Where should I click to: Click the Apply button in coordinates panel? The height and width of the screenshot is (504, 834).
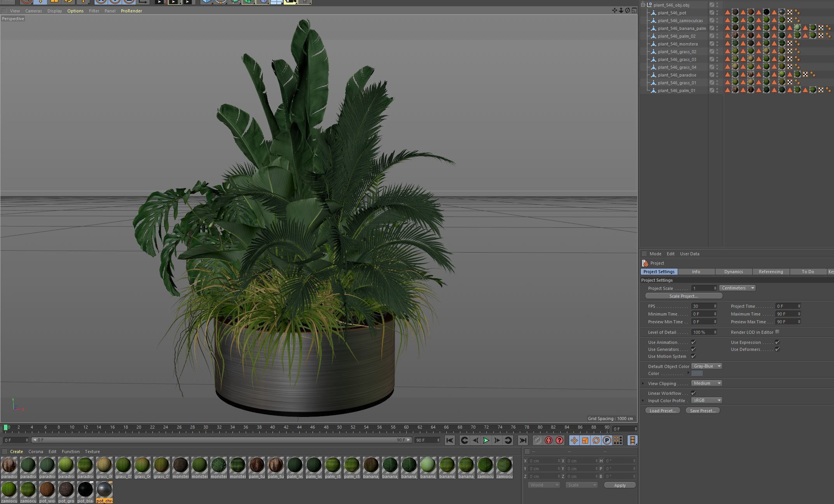pyautogui.click(x=620, y=485)
